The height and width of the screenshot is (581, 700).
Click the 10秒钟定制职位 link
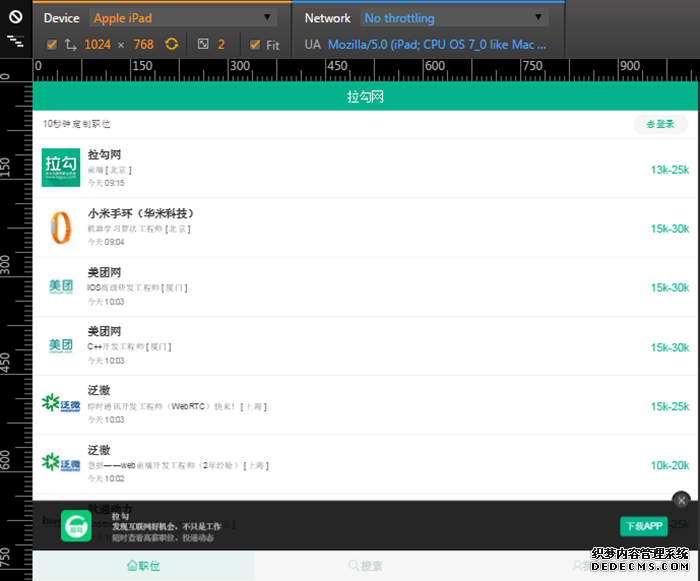tap(76, 124)
